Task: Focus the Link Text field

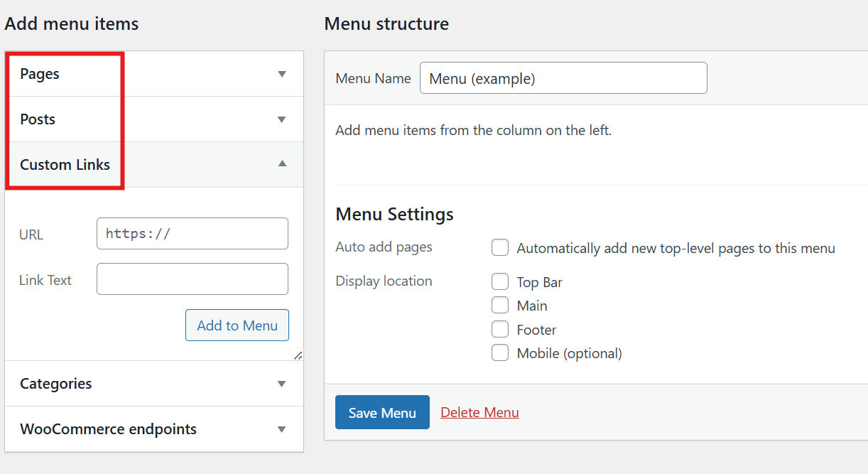Action: click(192, 279)
